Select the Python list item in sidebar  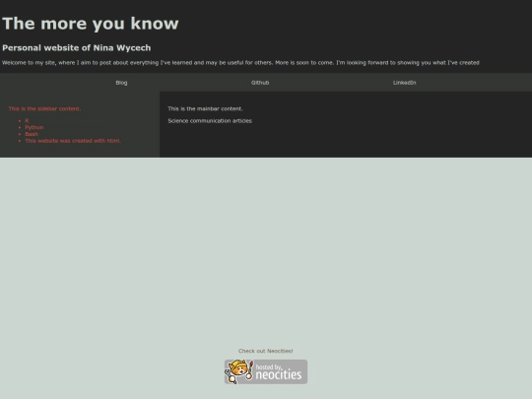[x=34, y=127]
